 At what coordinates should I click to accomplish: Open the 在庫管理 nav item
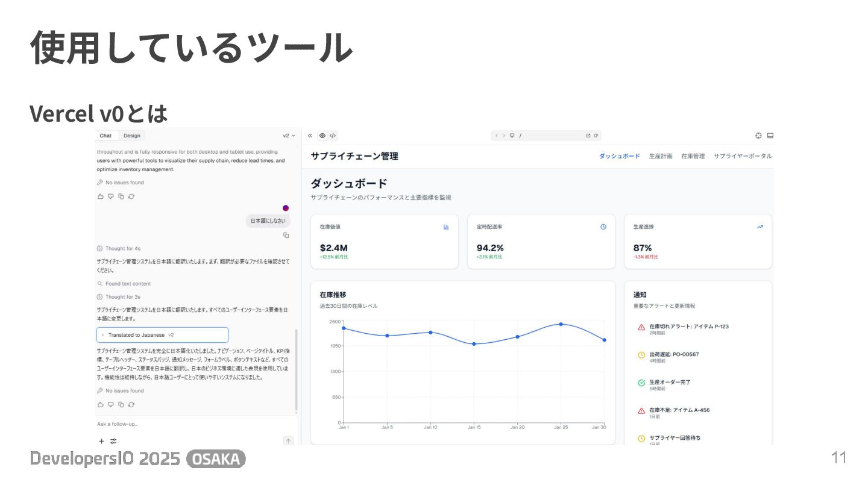pyautogui.click(x=693, y=156)
